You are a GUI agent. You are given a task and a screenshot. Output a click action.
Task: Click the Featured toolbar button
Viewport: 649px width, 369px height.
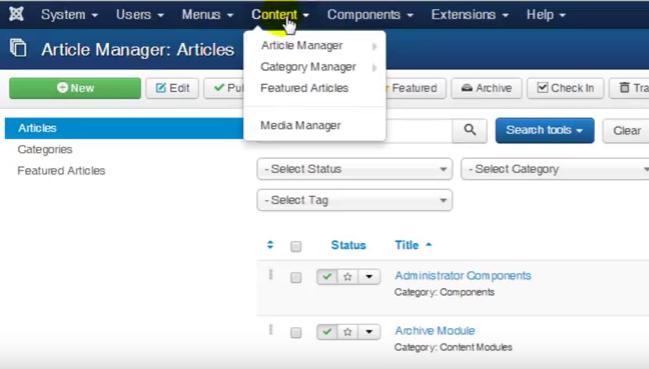415,88
